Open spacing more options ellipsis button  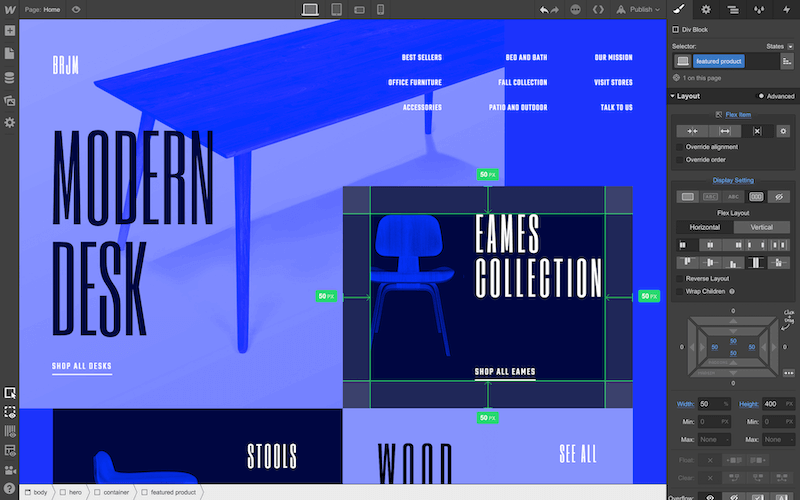(789, 373)
